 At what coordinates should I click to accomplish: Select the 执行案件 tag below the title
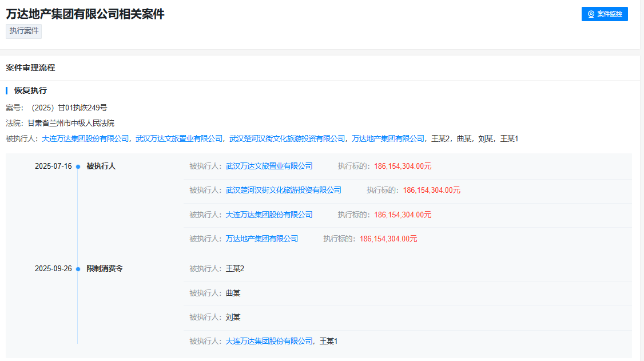point(24,31)
